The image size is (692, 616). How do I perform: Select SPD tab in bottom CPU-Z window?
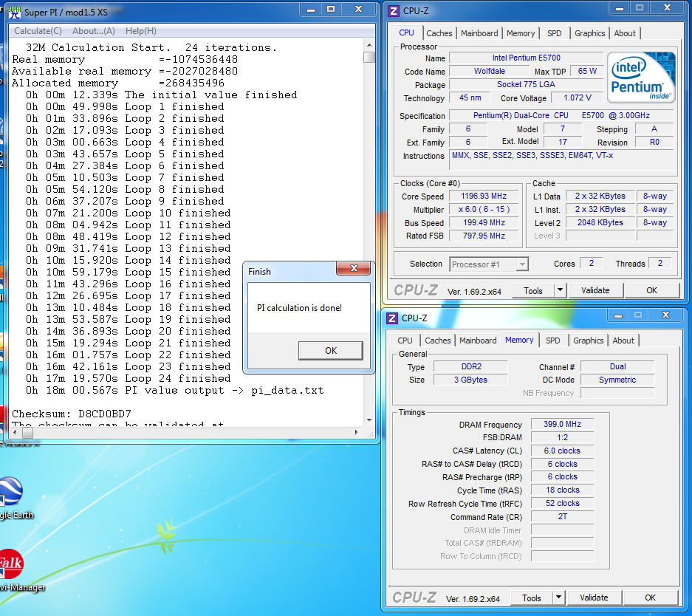[553, 340]
